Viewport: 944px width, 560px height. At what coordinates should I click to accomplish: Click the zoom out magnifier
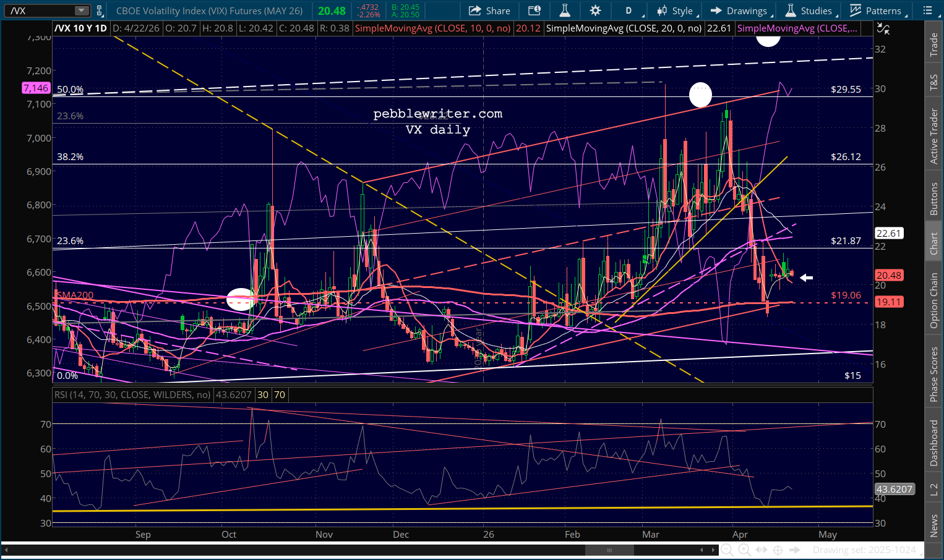click(x=727, y=550)
